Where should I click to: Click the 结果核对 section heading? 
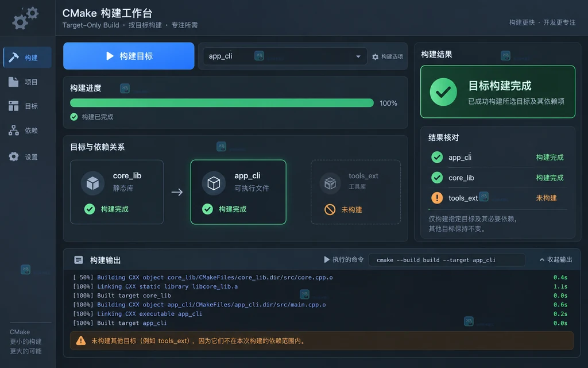pyautogui.click(x=444, y=137)
